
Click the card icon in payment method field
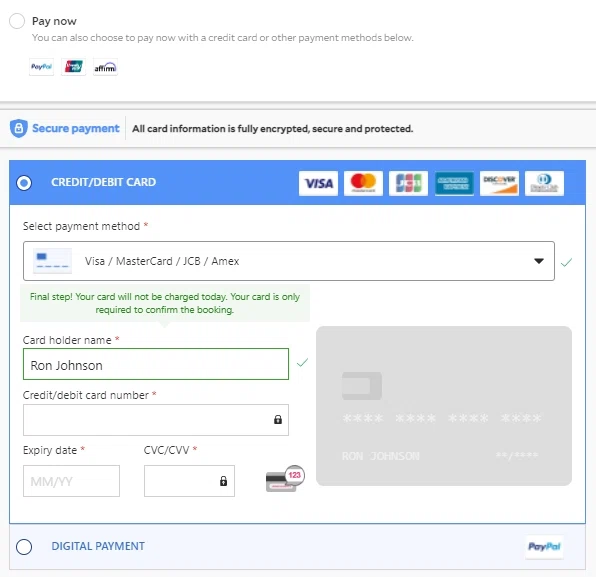(x=52, y=261)
